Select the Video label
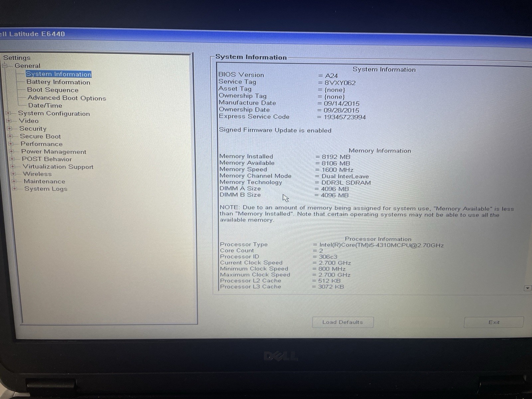This screenshot has width=532, height=399. point(29,121)
